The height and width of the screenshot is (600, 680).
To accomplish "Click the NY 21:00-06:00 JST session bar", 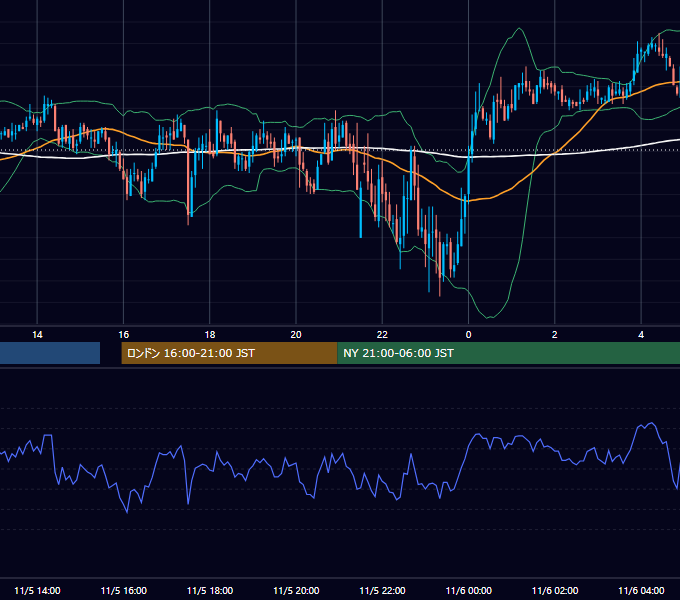I will point(509,353).
